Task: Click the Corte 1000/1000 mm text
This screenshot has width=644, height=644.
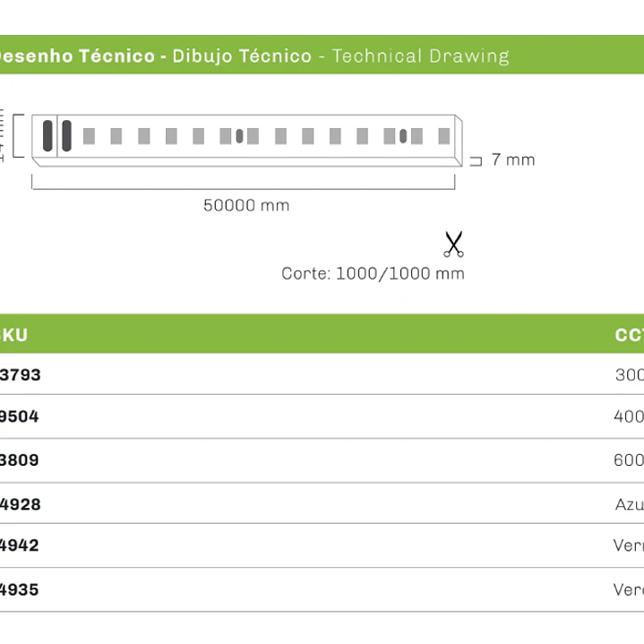Action: tap(373, 273)
